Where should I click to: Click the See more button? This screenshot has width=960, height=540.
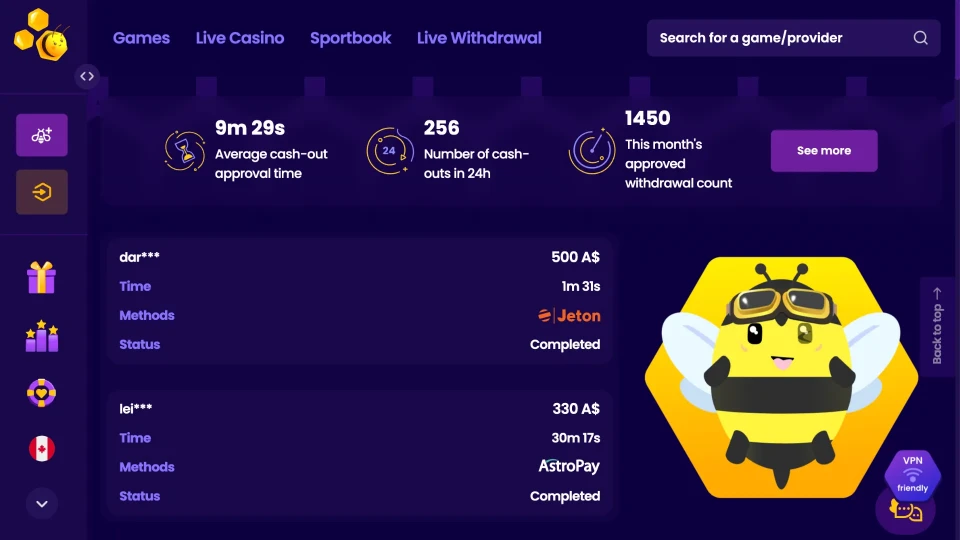pos(824,151)
